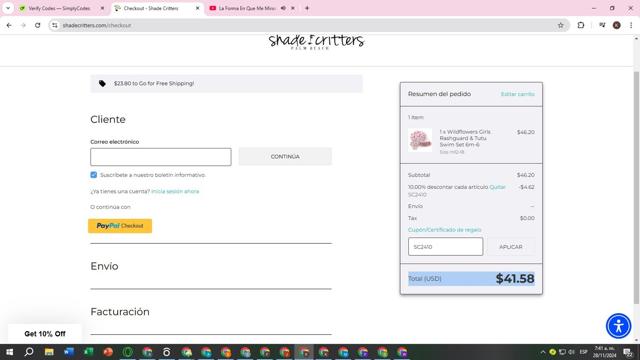Screen dimensions: 640x360
Task: Open the tab search dropdown arrow
Action: tap(8, 8)
